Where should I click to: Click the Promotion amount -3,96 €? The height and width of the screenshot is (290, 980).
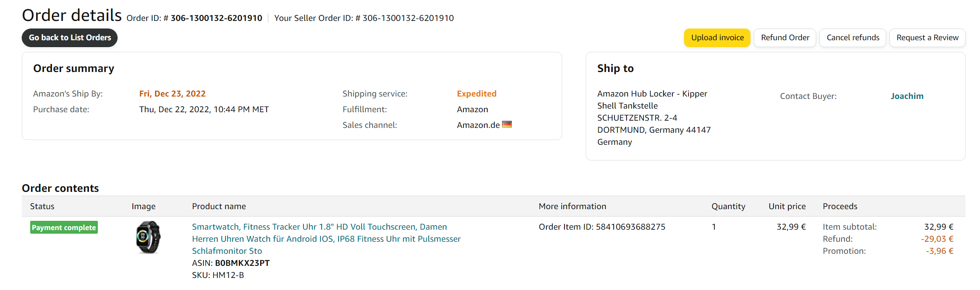click(939, 251)
